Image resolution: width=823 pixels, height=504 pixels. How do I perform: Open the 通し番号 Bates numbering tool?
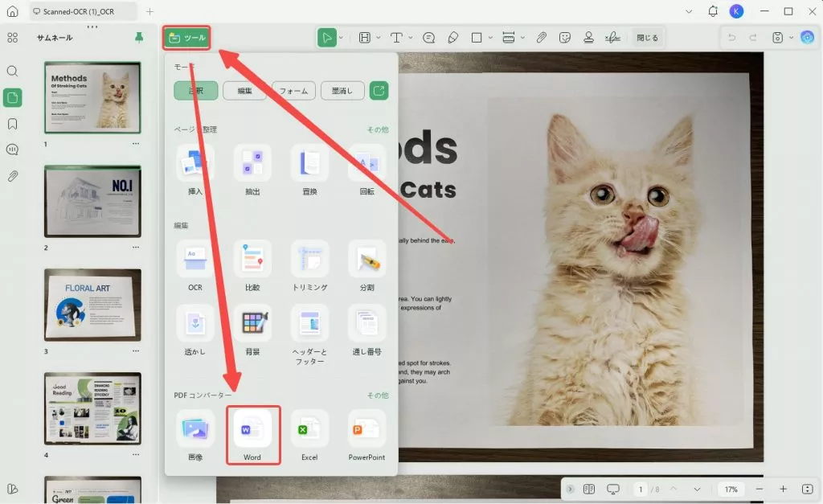(366, 330)
